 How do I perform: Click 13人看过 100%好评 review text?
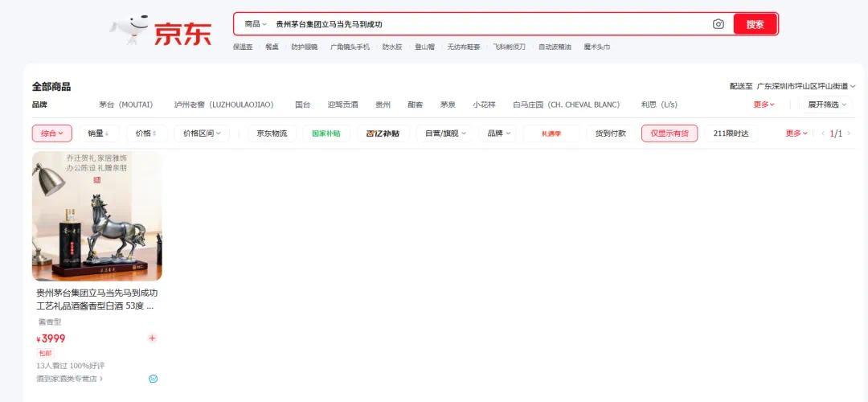point(70,366)
